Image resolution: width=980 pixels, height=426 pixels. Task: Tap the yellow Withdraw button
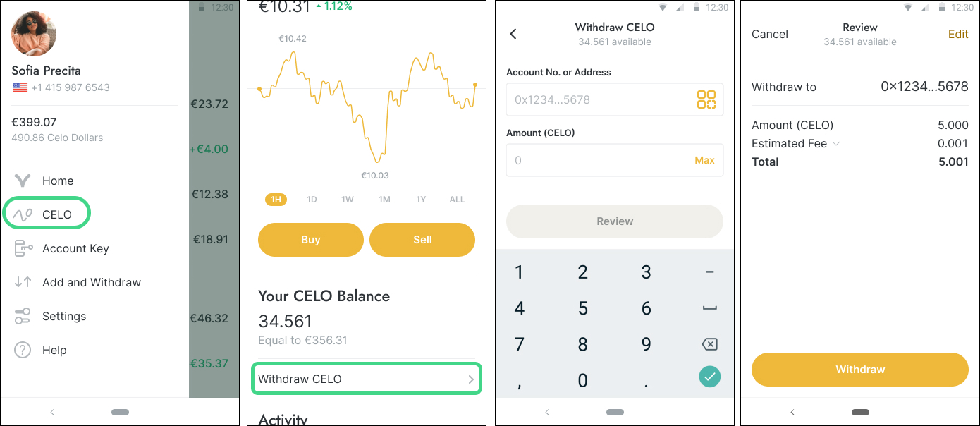(860, 370)
